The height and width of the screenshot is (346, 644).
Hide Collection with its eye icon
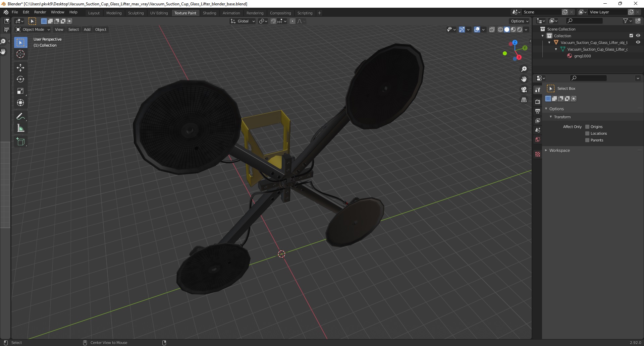(x=638, y=36)
